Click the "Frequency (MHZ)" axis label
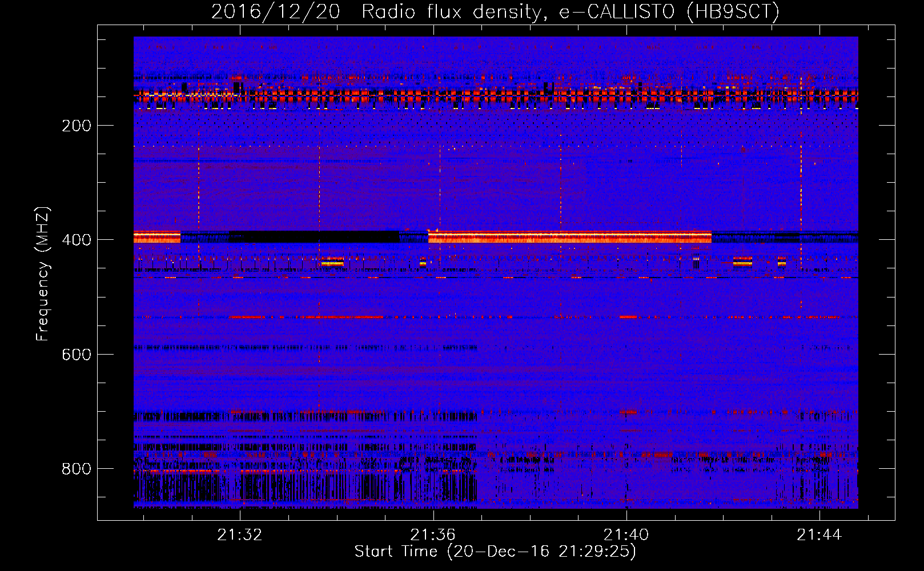Screen dimensions: 924x571 [x=43, y=274]
